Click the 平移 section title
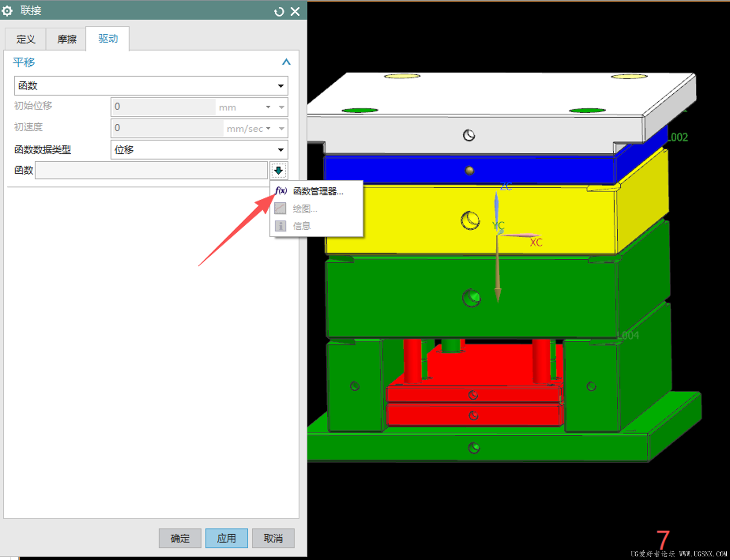The height and width of the screenshot is (560, 730). coord(24,62)
